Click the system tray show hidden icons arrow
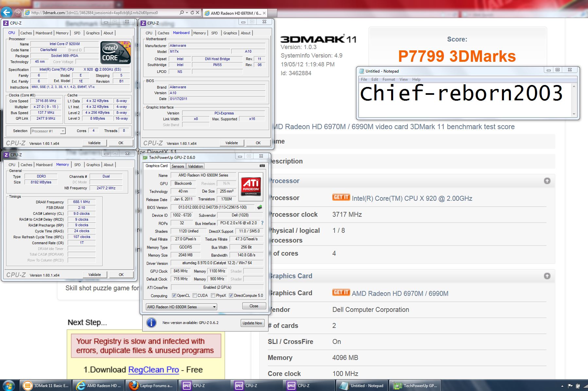Screen dimensions: 588x391 pyautogui.click(x=562, y=386)
